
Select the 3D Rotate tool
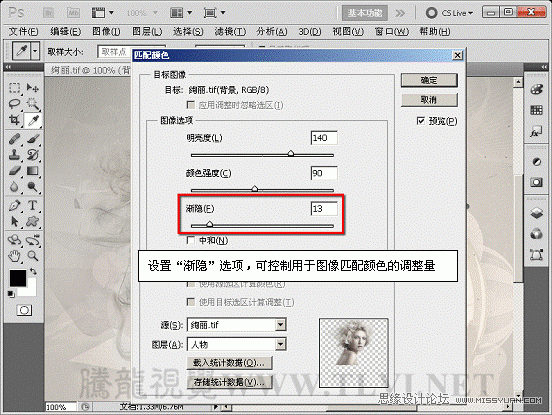pyautogui.click(x=14, y=240)
